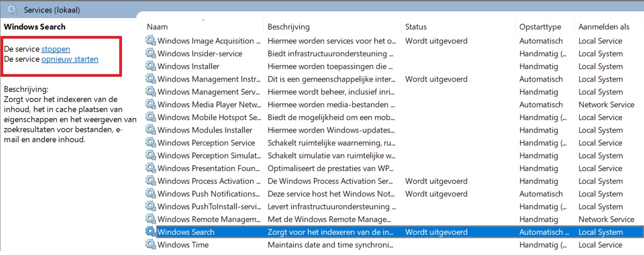644x255 pixels.
Task: Click the magnifier icon in the Services (lokaal) header
Action: click(12, 10)
